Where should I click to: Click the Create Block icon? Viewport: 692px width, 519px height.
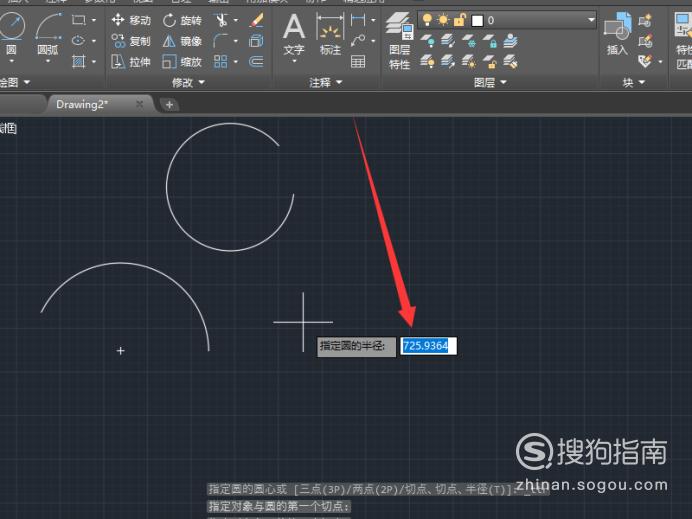tap(645, 20)
